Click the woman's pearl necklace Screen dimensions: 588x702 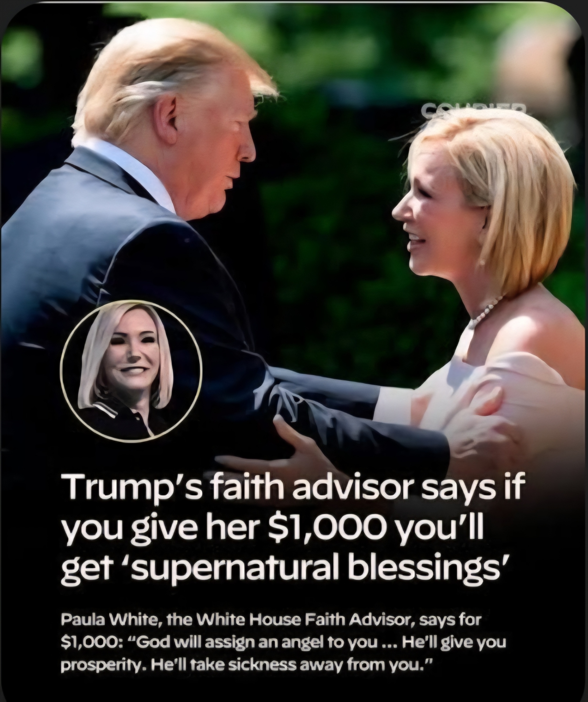point(486,312)
